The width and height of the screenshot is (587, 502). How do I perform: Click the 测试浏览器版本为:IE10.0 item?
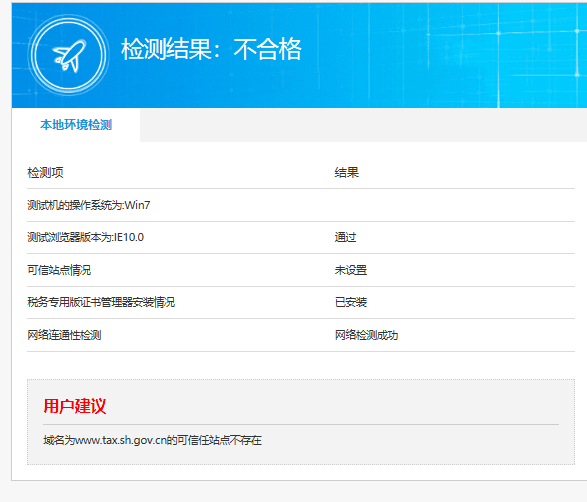(x=85, y=237)
